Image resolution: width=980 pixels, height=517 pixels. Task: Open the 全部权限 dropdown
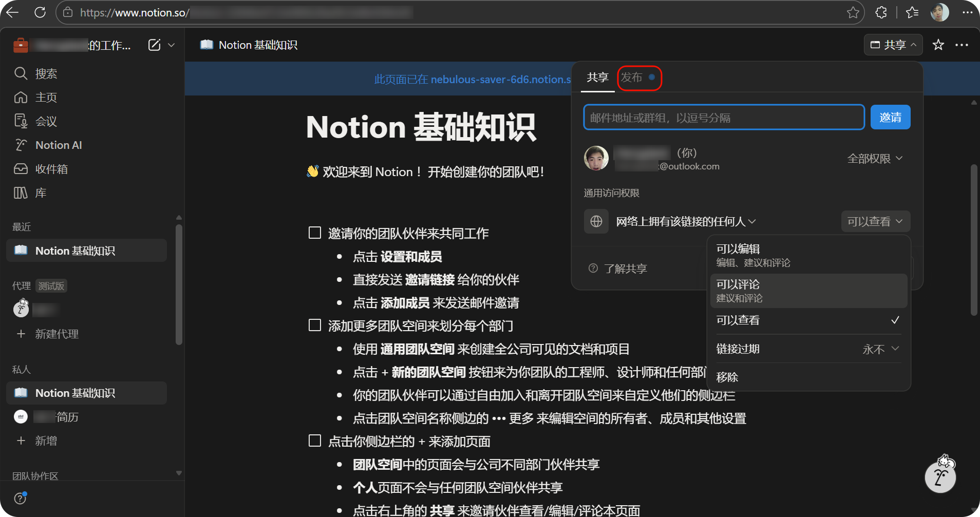click(875, 159)
